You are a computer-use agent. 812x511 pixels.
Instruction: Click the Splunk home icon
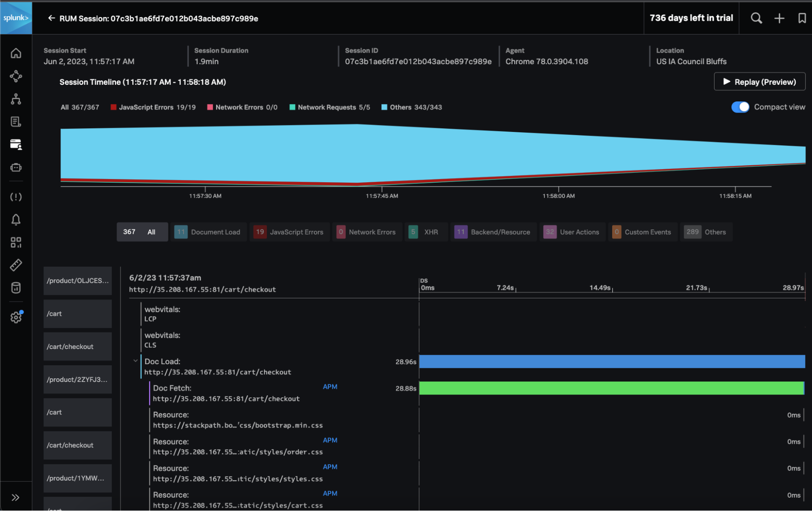pos(16,52)
